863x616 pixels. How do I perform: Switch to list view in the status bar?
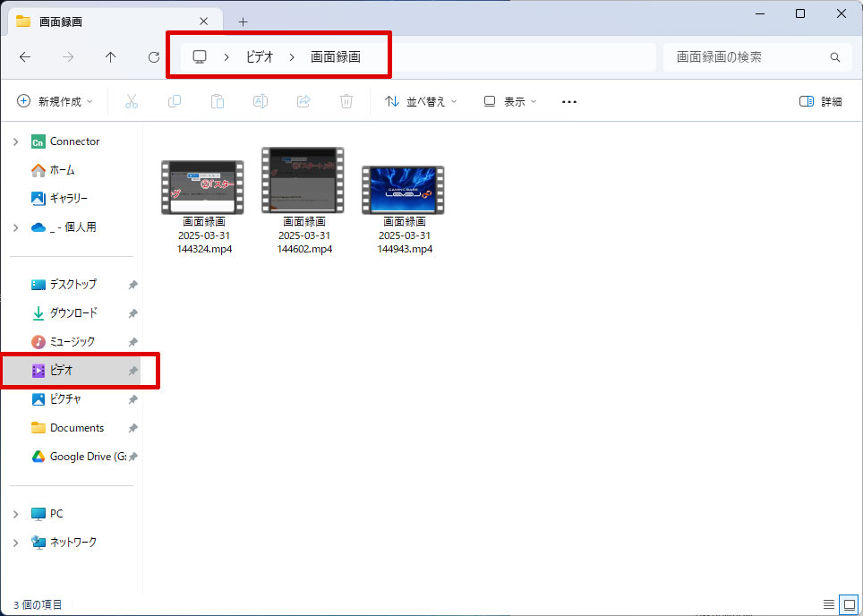pos(831,604)
